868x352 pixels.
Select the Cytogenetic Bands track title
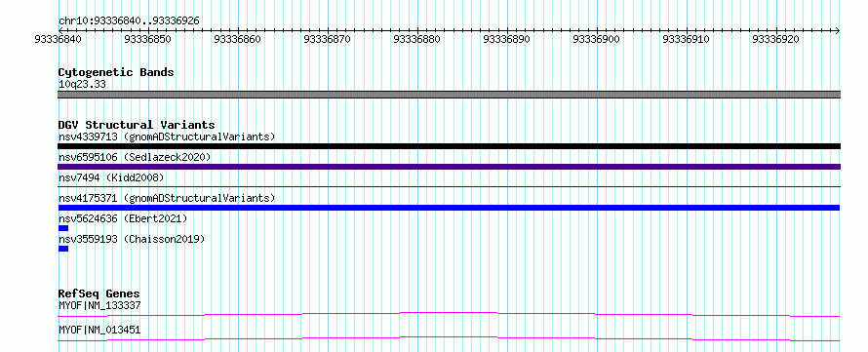pyautogui.click(x=116, y=72)
